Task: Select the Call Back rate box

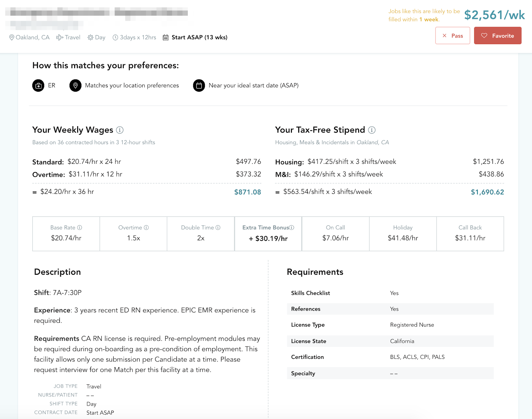Action: coord(470,234)
